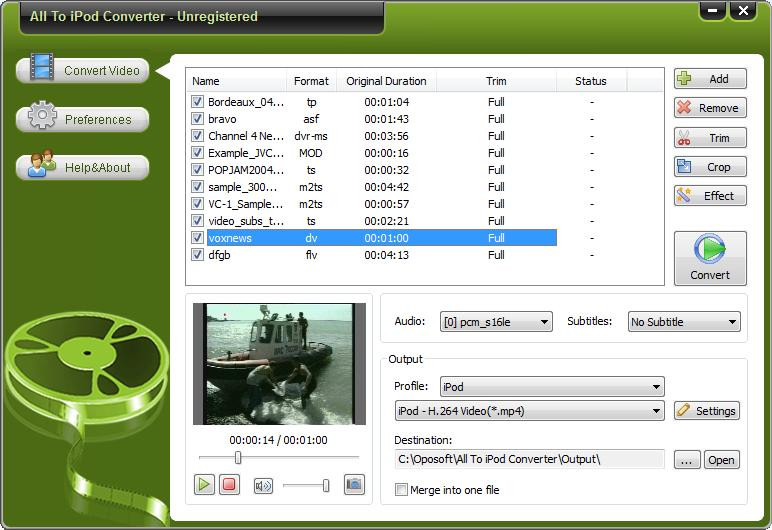Click the dvr-ms format cell
This screenshot has height=530, width=772.
pos(311,136)
